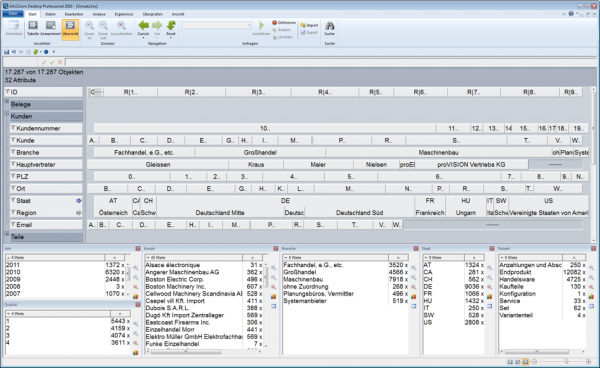
Task: Run query with the Ausführen icon
Action: pos(261,26)
